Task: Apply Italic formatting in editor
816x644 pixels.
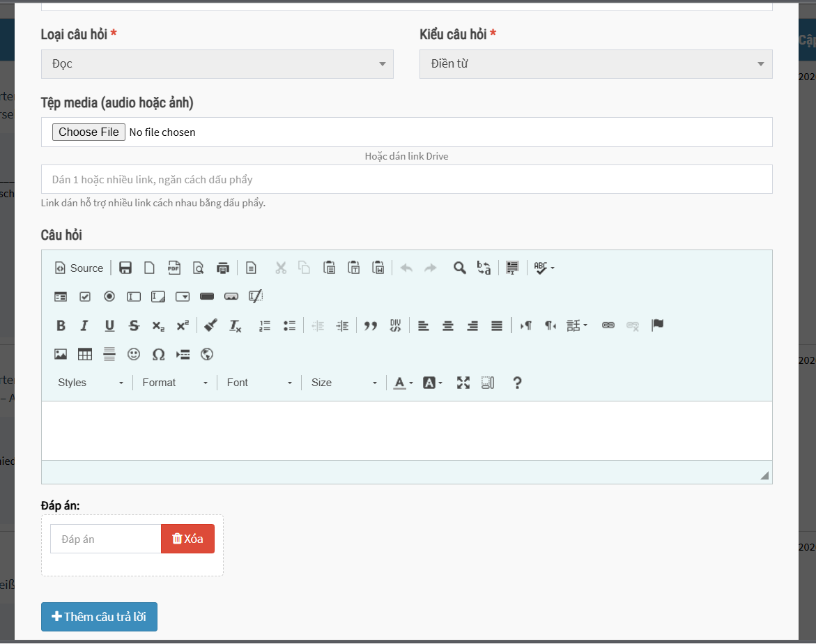Action: [84, 325]
